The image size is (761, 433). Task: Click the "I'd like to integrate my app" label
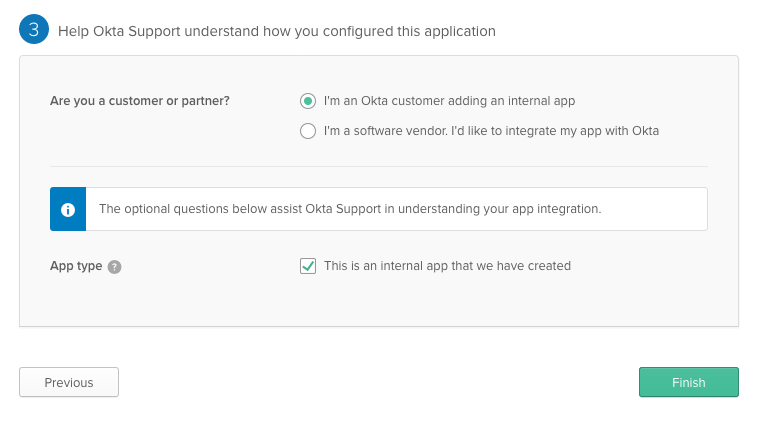(491, 131)
